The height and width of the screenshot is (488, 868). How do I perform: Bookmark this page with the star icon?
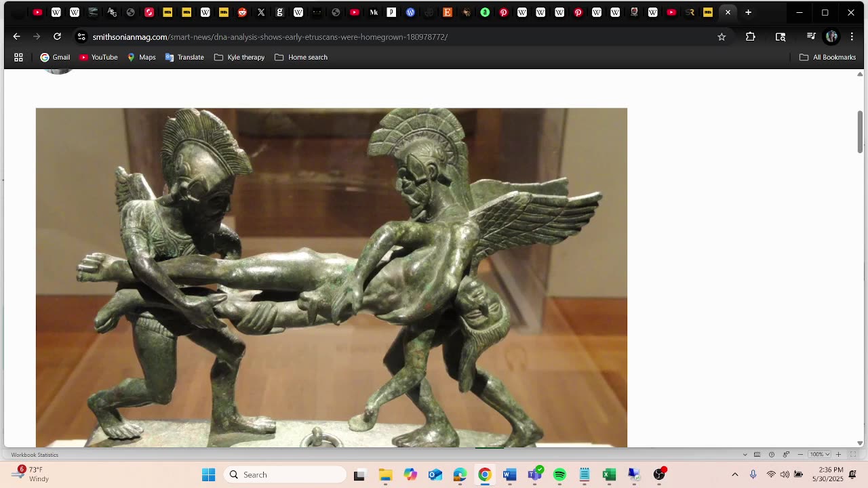pos(722,37)
